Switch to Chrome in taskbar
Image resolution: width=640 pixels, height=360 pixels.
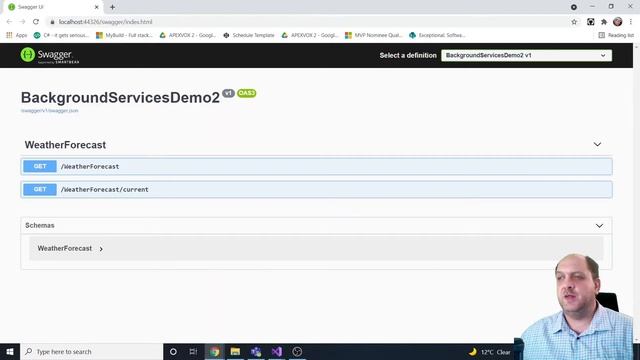point(215,351)
